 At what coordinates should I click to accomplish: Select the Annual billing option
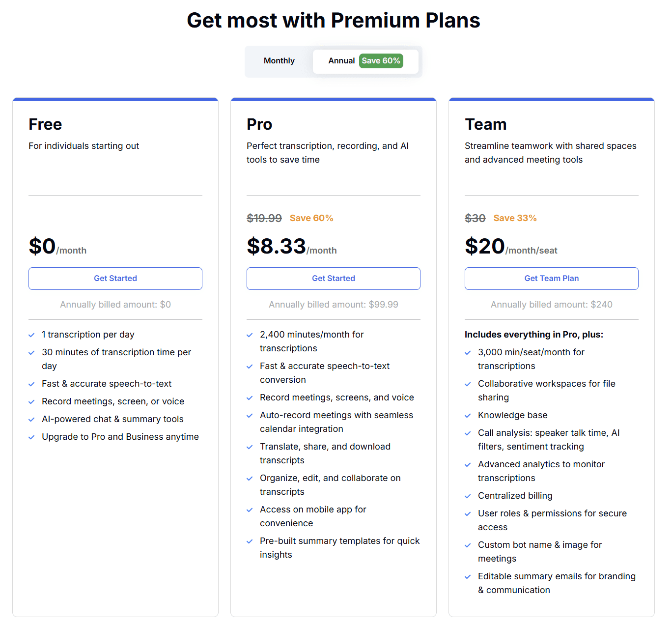coord(341,61)
